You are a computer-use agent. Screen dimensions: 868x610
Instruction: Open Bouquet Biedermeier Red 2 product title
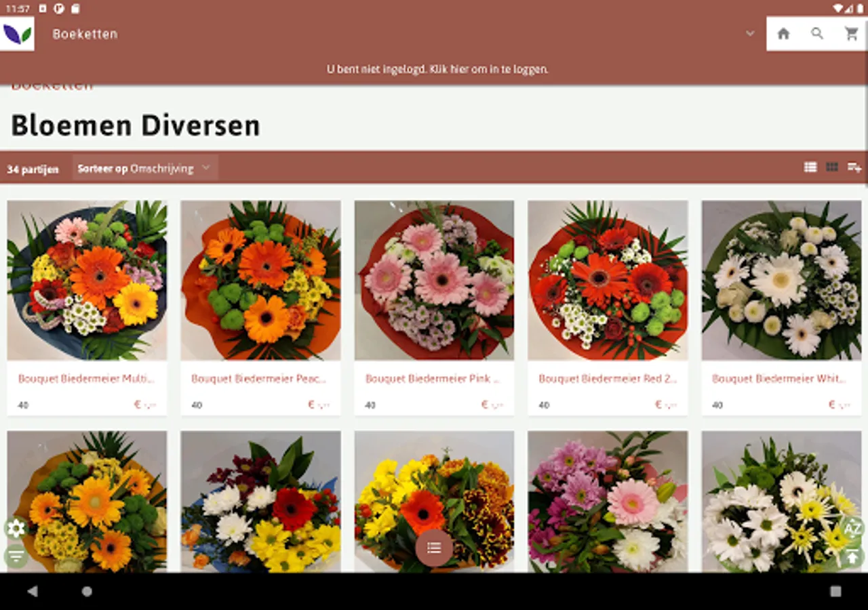pyautogui.click(x=608, y=379)
